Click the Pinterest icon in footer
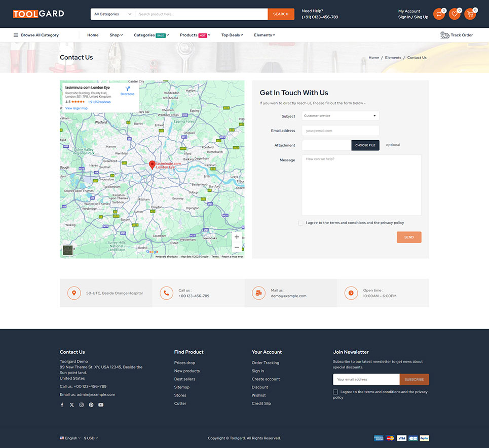The image size is (489, 448). click(x=91, y=405)
